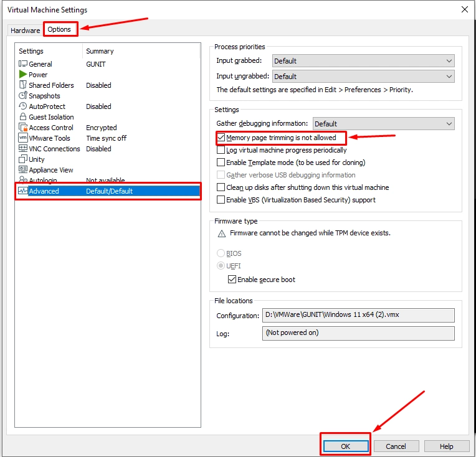Click the Appliance View icon
Image resolution: width=476 pixels, height=457 pixels.
(23, 169)
